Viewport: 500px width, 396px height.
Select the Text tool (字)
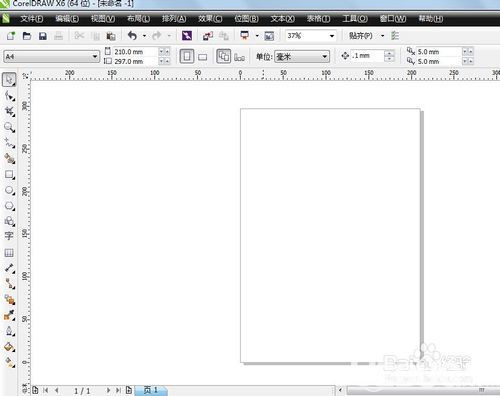[x=9, y=236]
